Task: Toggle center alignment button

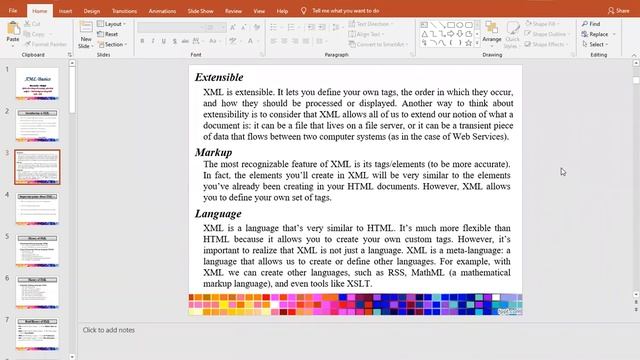Action: 284,41
